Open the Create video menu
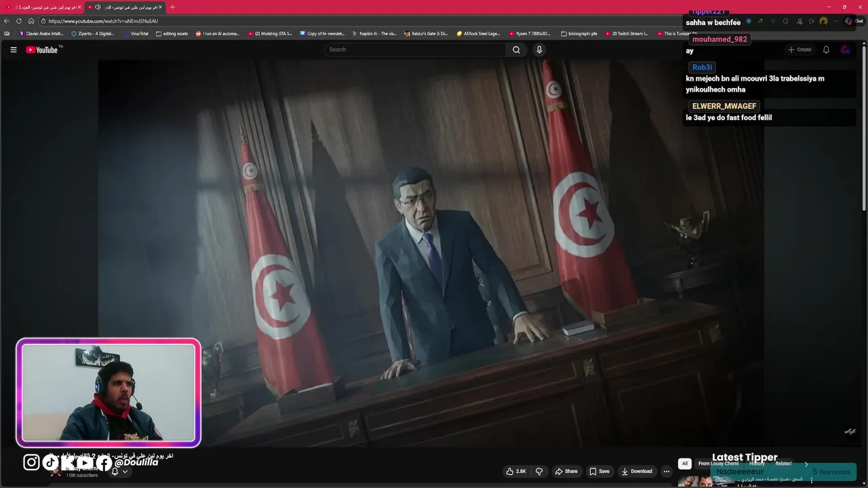Viewport: 868px width, 488px height. pyautogui.click(x=800, y=49)
